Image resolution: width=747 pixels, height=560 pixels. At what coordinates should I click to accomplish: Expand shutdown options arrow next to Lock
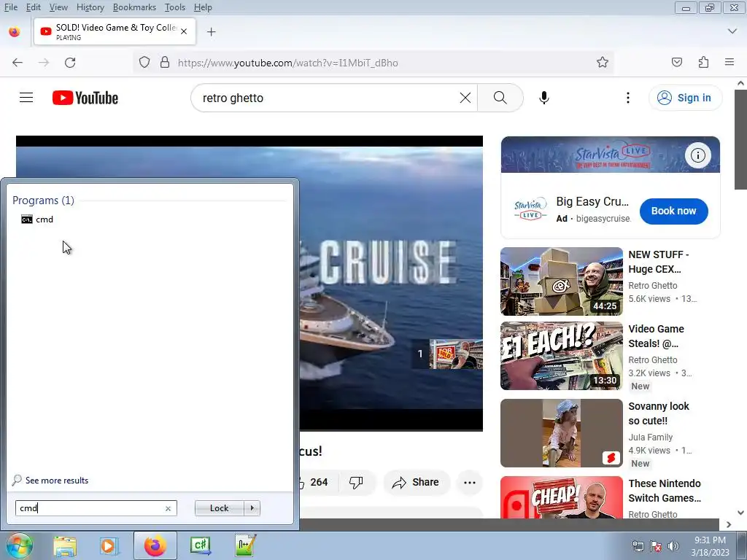click(252, 508)
